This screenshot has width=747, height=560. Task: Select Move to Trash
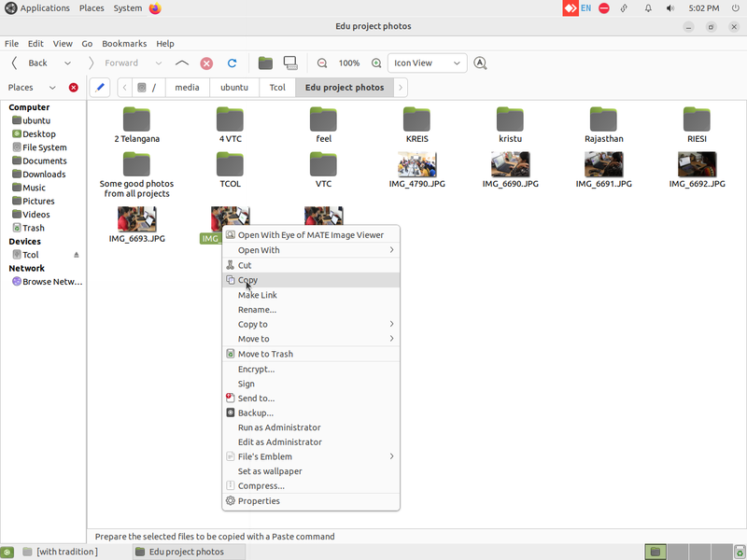coord(311,354)
